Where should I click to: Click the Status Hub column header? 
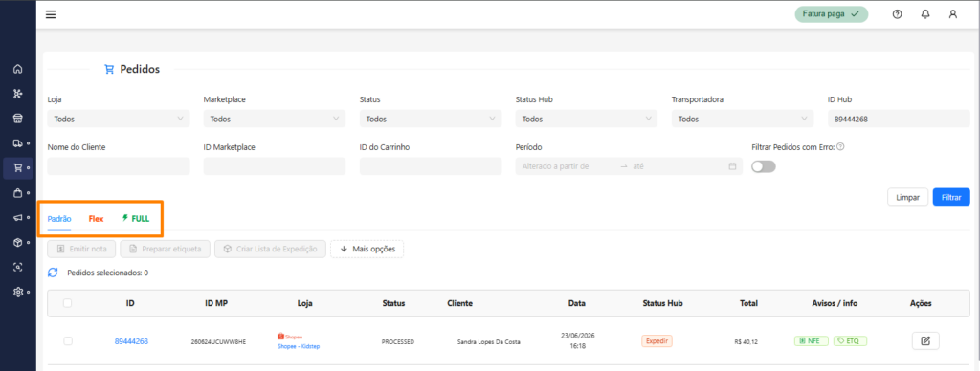662,303
